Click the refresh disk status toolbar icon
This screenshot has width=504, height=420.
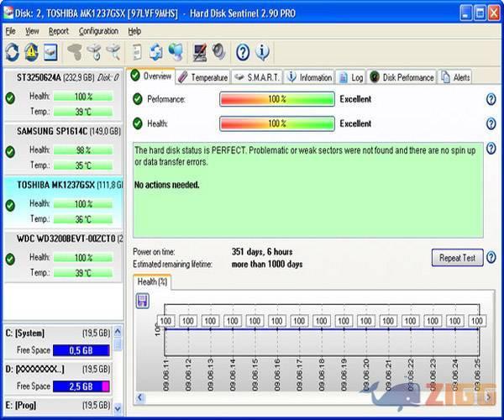click(x=12, y=52)
